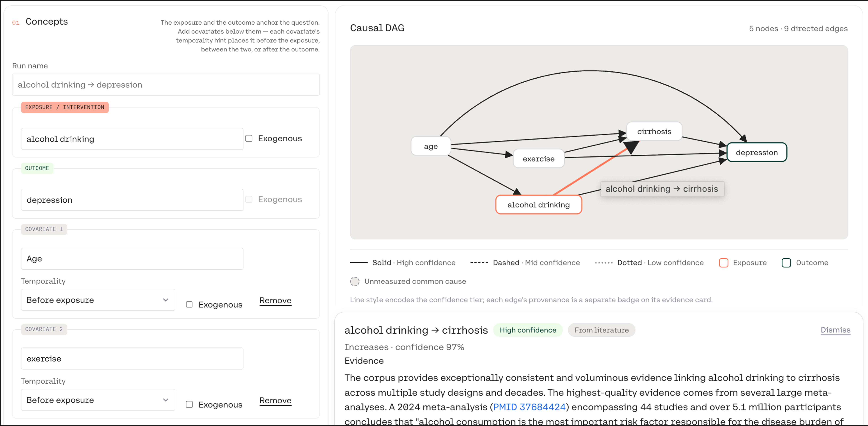The image size is (868, 426).
Task: Click the Causal DAG heading
Action: 377,28
